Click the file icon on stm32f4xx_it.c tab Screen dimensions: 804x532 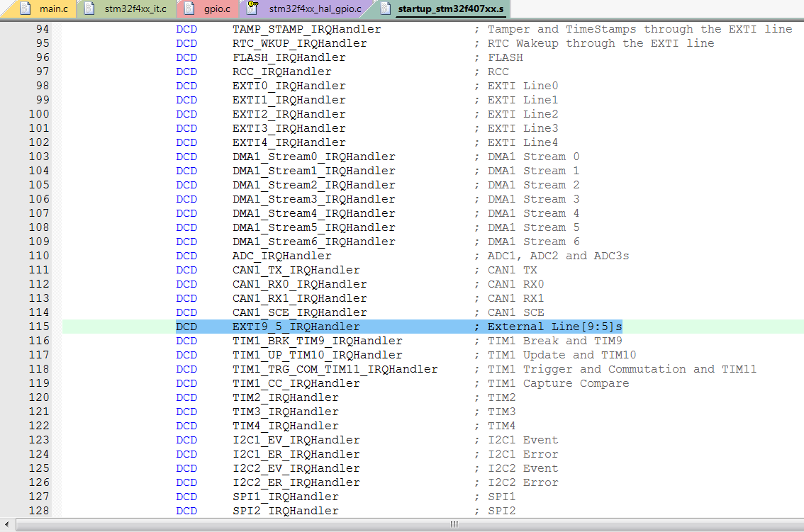(90, 9)
